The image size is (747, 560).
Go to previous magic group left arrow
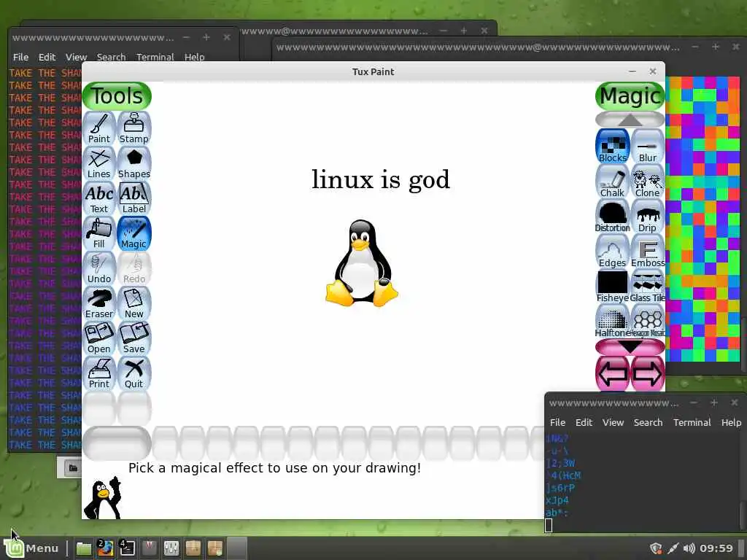tap(613, 374)
